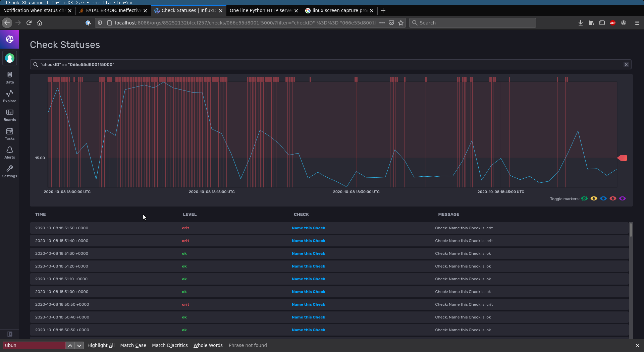
Task: Open the Alerts section
Action: pyautogui.click(x=10, y=153)
